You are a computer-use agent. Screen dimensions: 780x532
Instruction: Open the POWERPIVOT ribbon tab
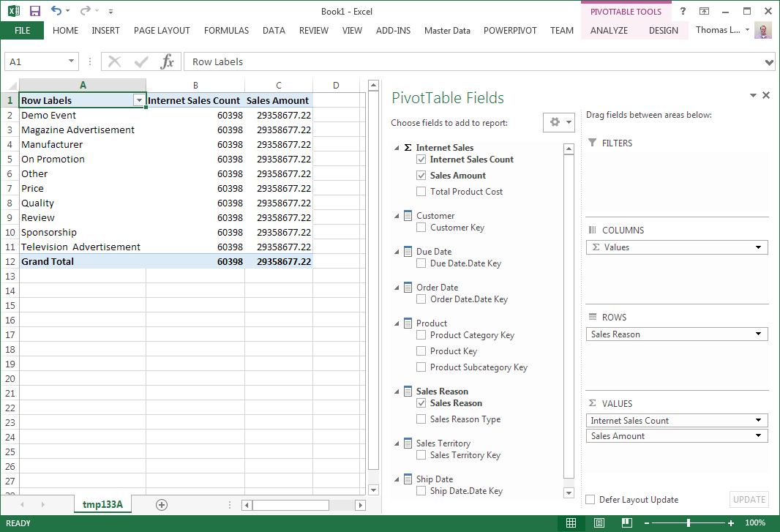(510, 31)
